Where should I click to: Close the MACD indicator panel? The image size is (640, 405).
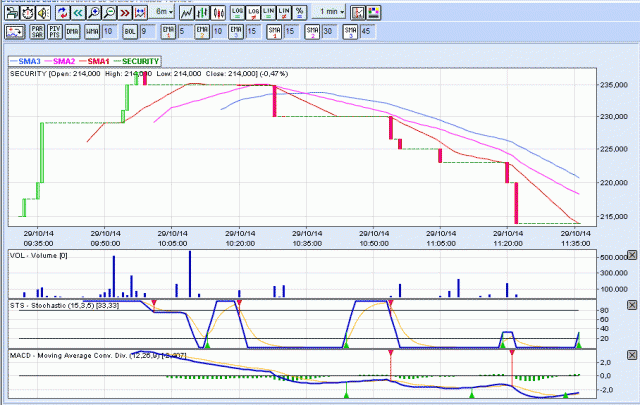[631, 354]
